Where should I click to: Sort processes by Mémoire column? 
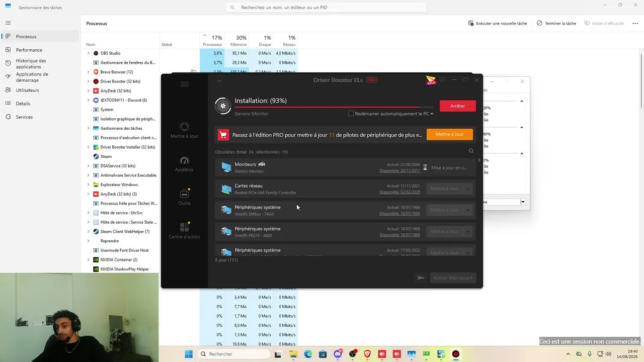pos(236,41)
